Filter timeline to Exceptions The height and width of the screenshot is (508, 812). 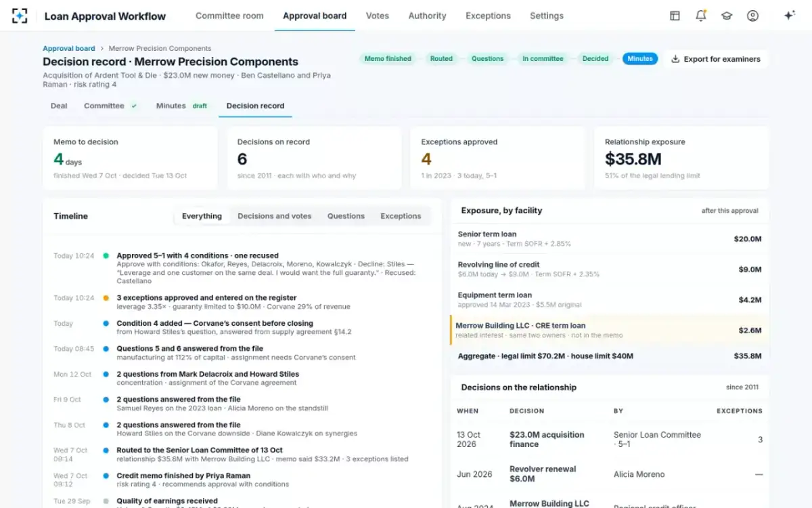pyautogui.click(x=401, y=216)
